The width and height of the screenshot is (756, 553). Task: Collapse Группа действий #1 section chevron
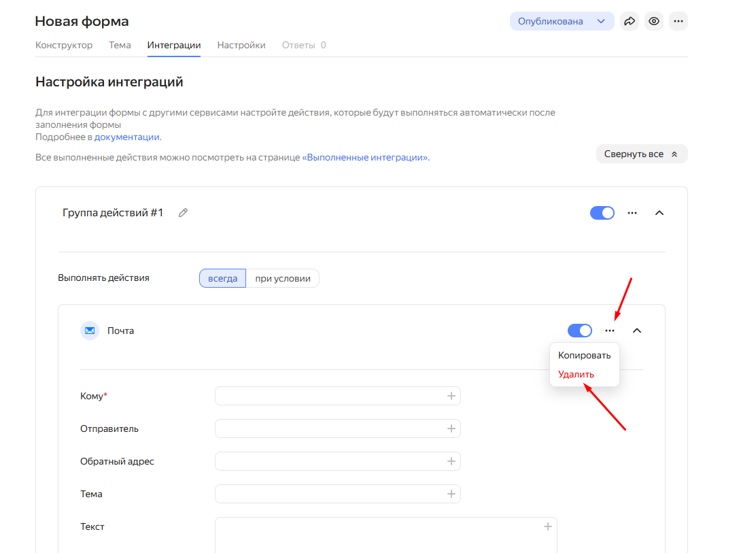[659, 213]
